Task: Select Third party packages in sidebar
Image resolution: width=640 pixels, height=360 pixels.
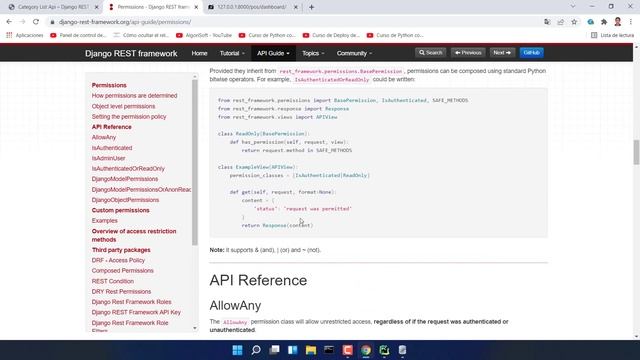Action: pos(121,250)
